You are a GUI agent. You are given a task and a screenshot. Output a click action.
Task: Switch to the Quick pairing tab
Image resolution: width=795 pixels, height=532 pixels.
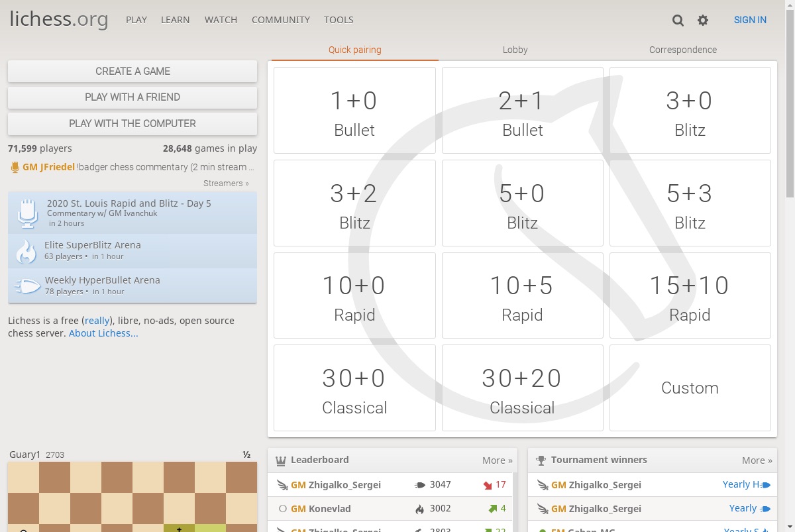355,50
